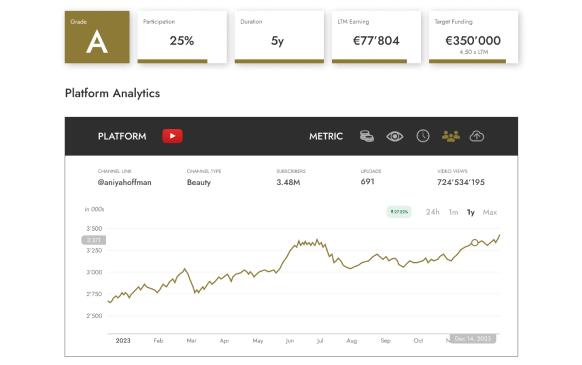
Task: Click the LTM Earning €77'804 card
Action: [376, 37]
